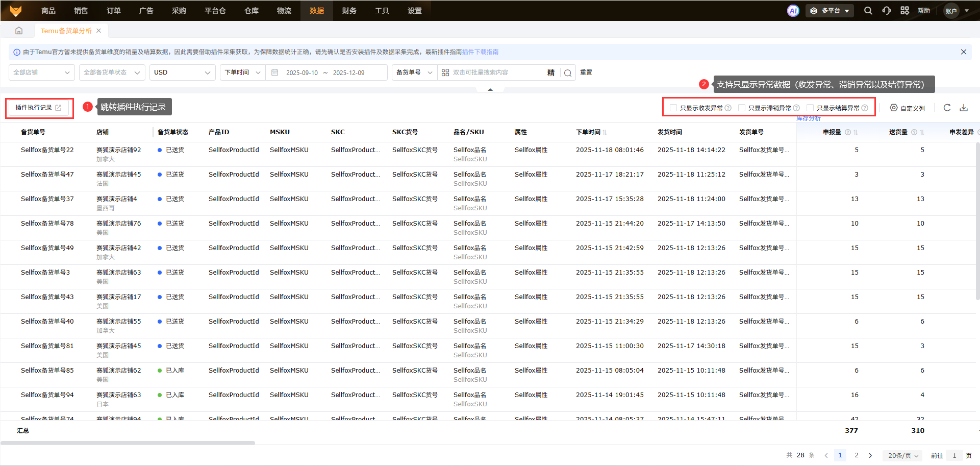The width and height of the screenshot is (980, 466).
Task: Close the Temu备货单分析 tab
Action: (99, 31)
